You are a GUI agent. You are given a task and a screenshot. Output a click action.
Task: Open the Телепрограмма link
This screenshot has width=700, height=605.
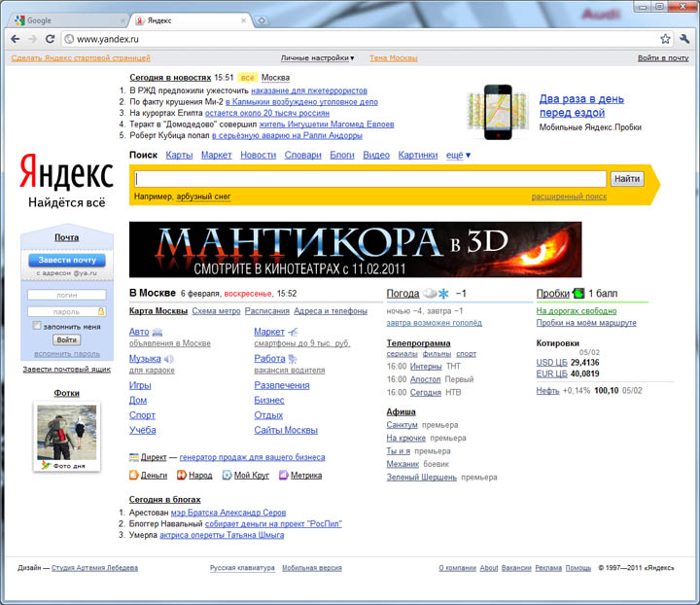(418, 343)
